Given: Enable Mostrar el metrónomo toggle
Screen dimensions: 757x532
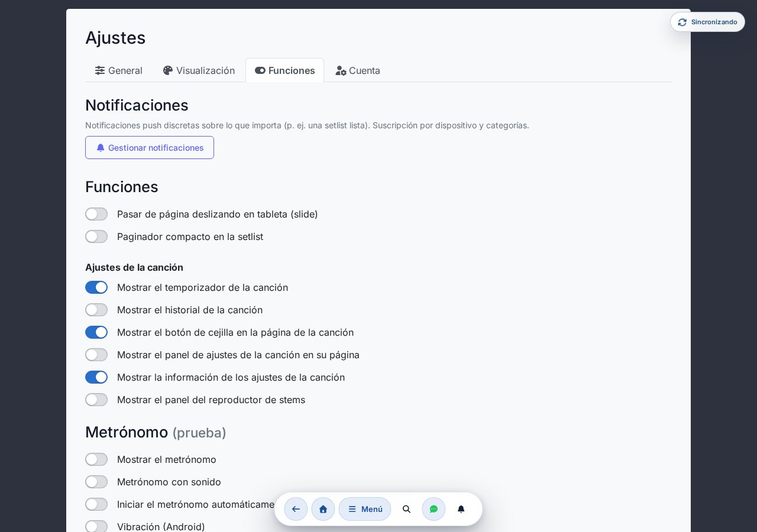Looking at the screenshot, I should [x=96, y=459].
